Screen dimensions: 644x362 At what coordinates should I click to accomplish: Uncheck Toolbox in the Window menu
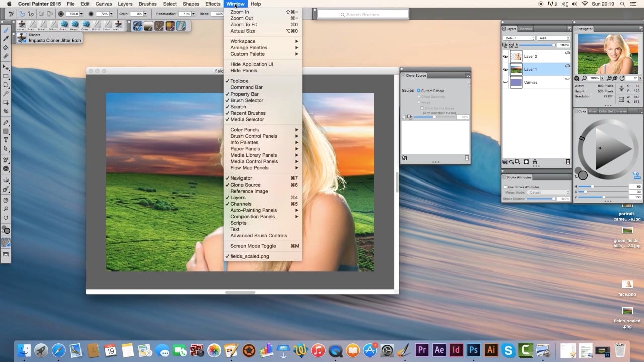pos(239,81)
